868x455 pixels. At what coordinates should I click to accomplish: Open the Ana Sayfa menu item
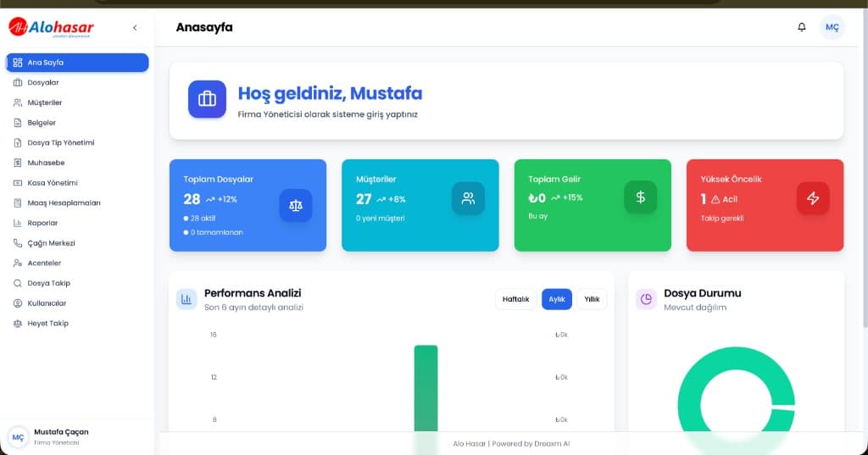tap(77, 63)
